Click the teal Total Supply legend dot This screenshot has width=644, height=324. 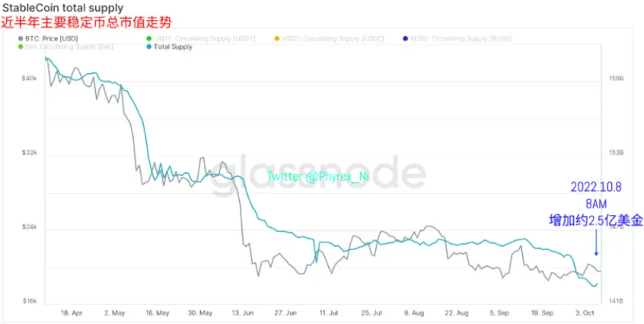point(149,47)
